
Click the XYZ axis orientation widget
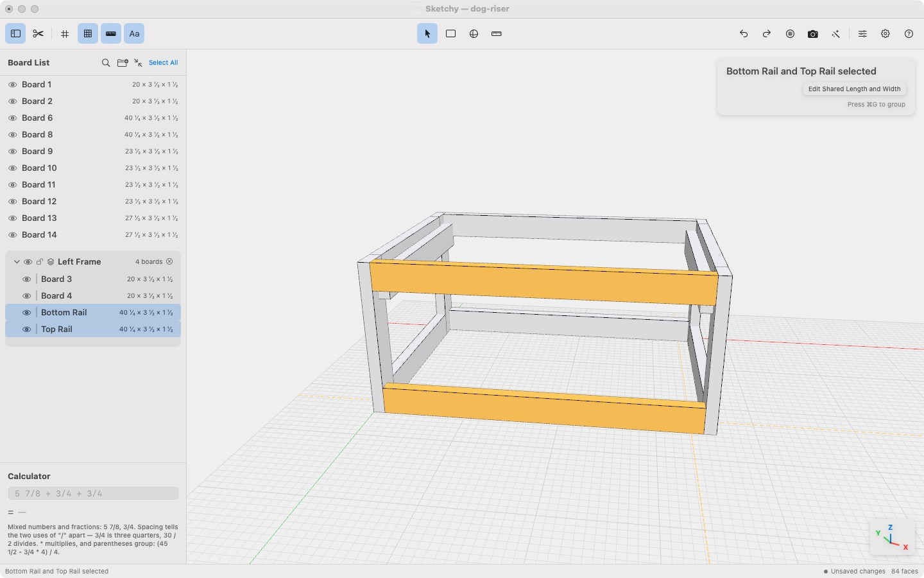[892, 537]
